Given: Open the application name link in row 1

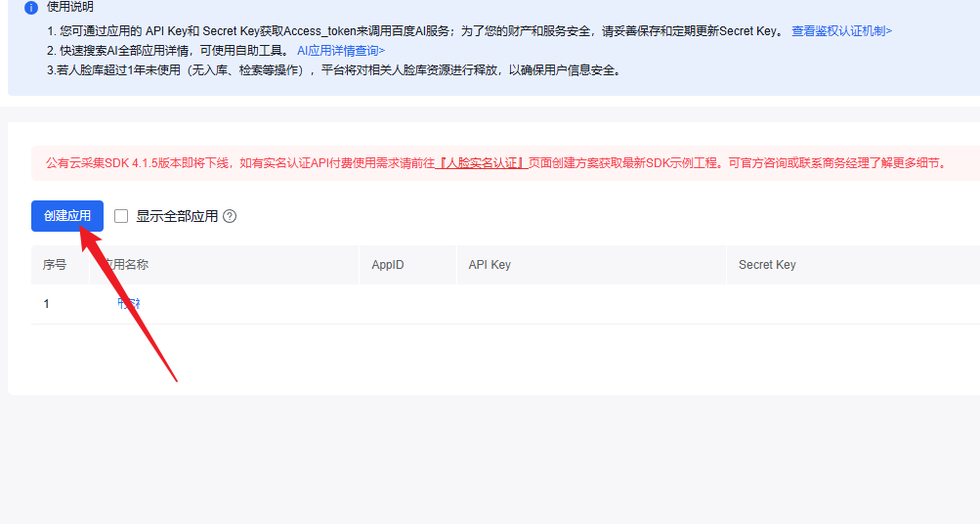Looking at the screenshot, I should 129,304.
